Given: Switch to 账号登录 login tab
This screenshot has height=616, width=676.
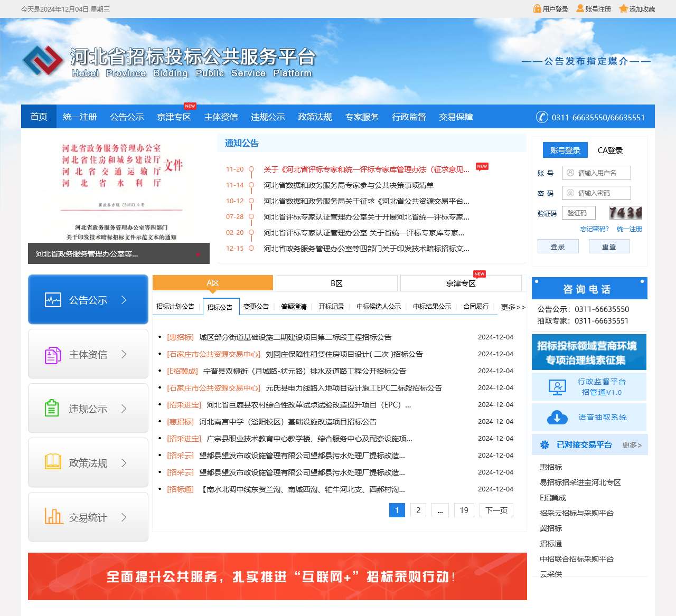Looking at the screenshot, I should 565,150.
